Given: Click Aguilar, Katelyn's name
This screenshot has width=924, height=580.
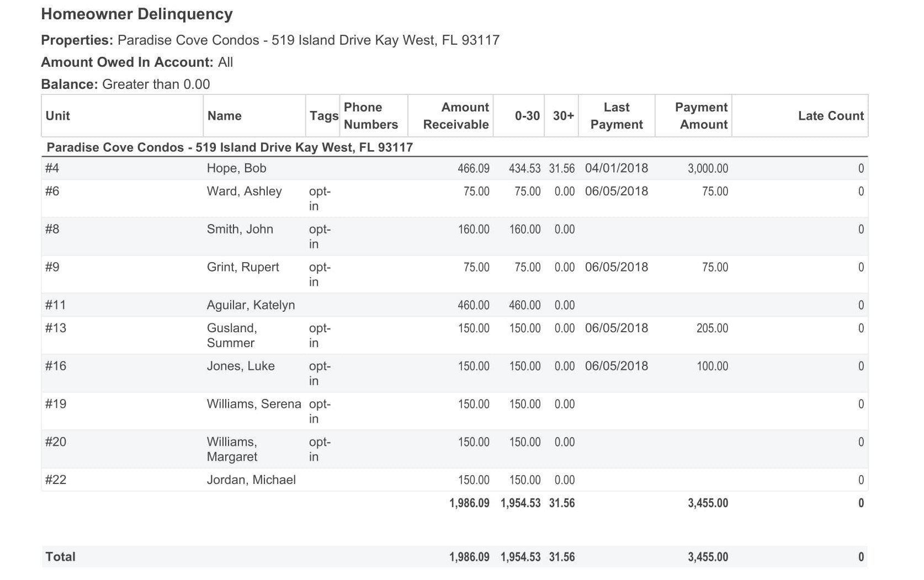Looking at the screenshot, I should (251, 305).
